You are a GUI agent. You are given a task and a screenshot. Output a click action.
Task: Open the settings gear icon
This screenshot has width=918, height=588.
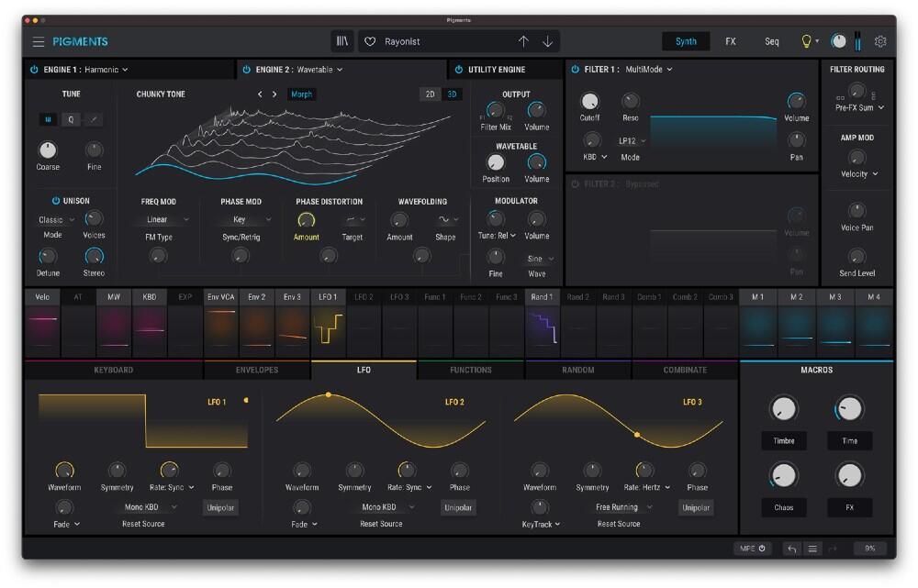point(880,41)
